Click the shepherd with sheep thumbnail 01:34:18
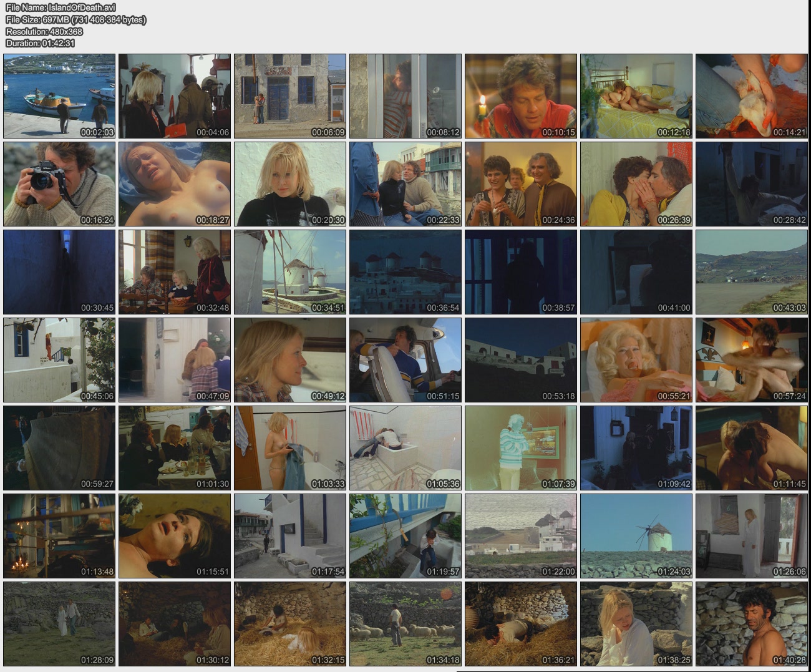 405,624
